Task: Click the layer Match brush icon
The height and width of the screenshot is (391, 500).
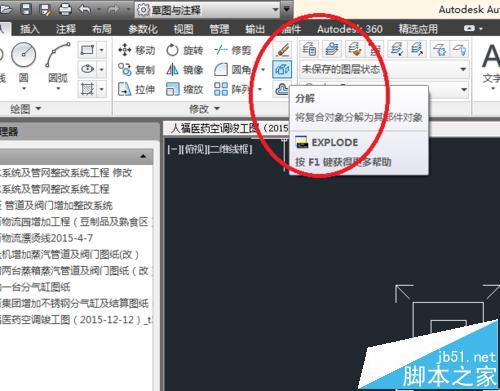Action: [x=354, y=49]
